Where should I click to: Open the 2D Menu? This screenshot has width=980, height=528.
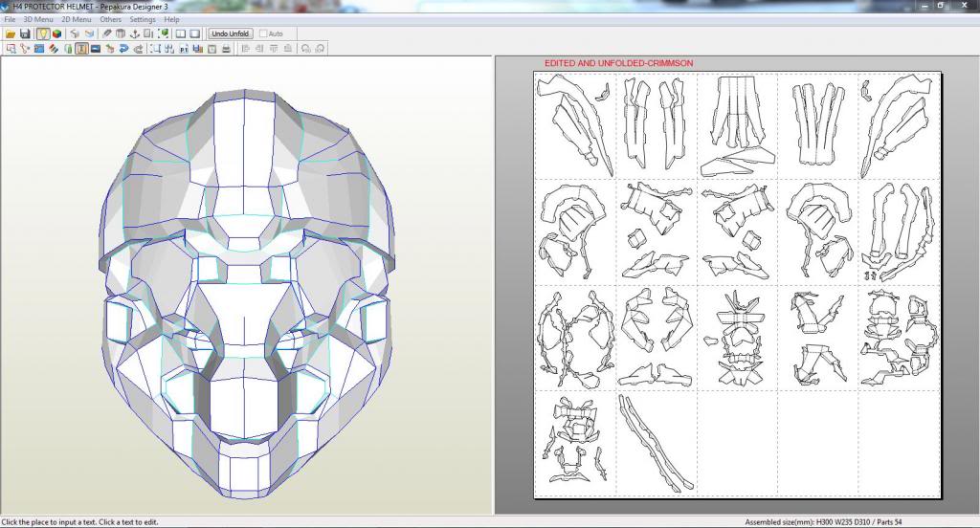pos(77,19)
